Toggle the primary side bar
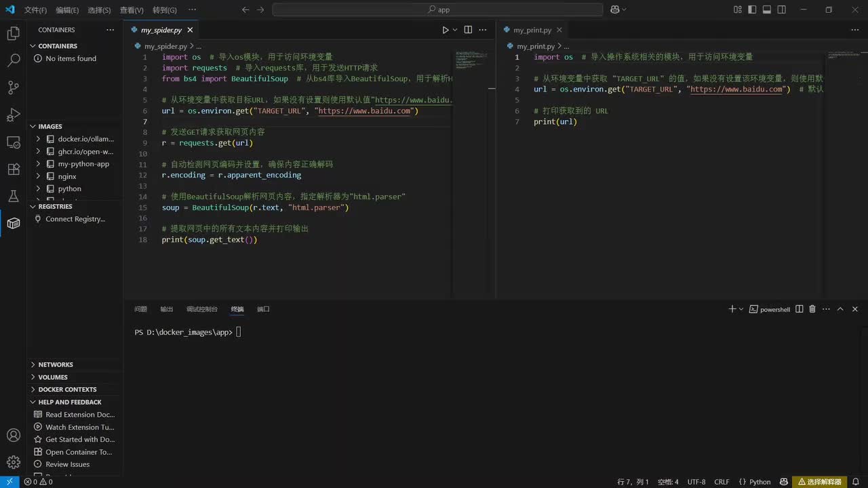Screen dimensions: 868x488 click(753, 9)
